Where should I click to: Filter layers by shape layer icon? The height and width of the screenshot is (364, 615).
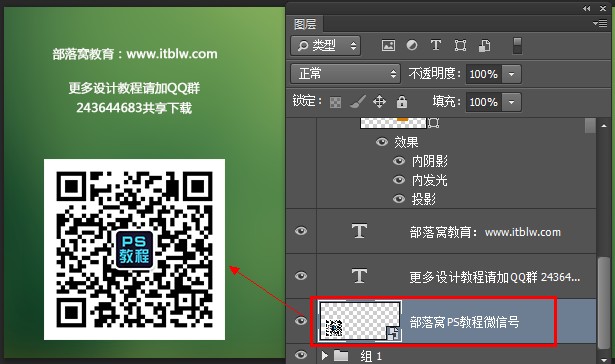[x=460, y=46]
